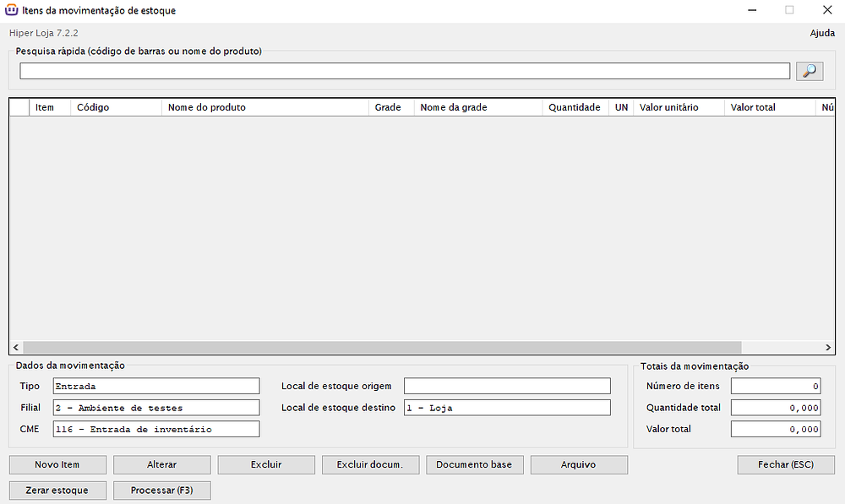This screenshot has width=845, height=504.
Task: Click the horizontal scrollbar thumb
Action: [382, 347]
